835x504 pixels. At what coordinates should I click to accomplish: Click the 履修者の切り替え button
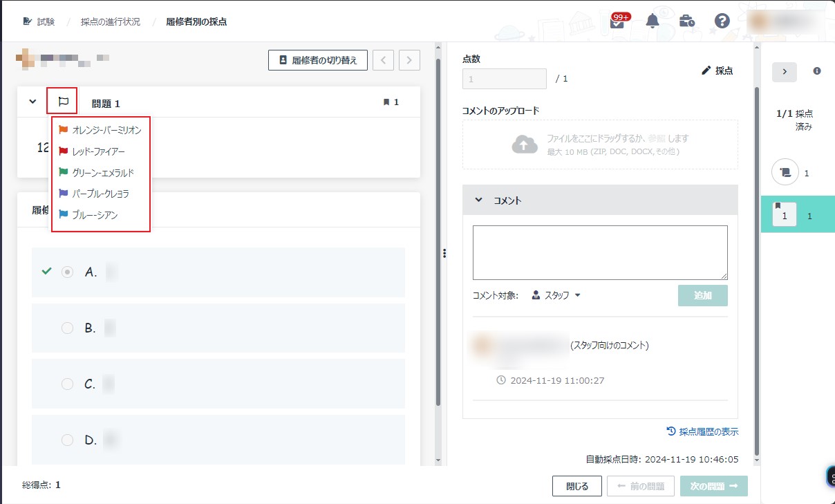pos(317,60)
